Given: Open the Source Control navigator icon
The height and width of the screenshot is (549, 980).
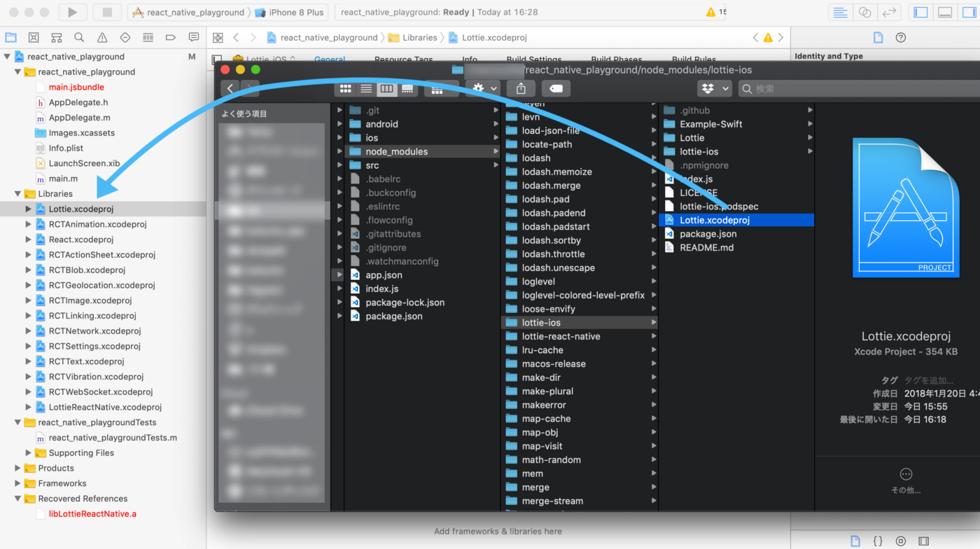Looking at the screenshot, I should point(33,37).
